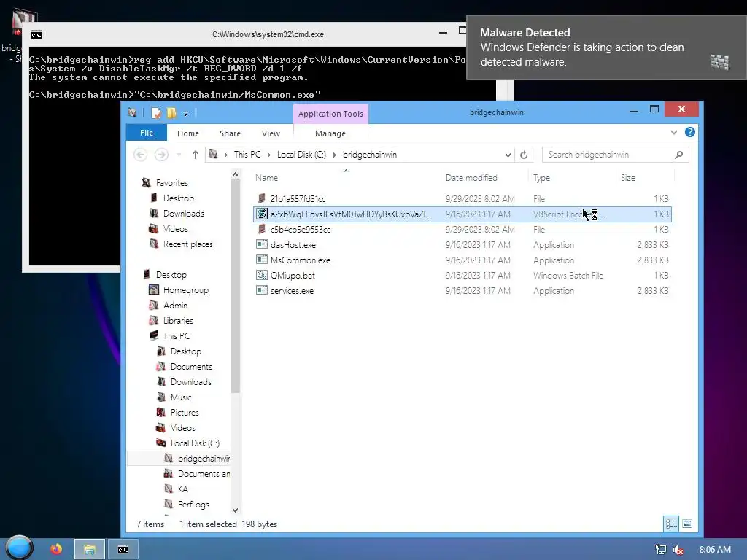This screenshot has height=560, width=747.
Task: Expand the ribbon with chevron
Action: coord(673,133)
